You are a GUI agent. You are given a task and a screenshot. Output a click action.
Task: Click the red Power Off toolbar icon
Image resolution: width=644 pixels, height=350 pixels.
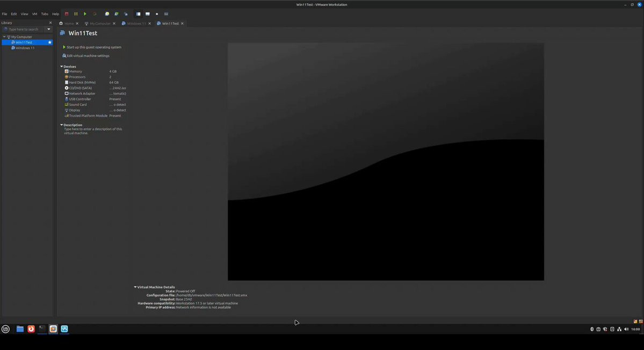[67, 14]
